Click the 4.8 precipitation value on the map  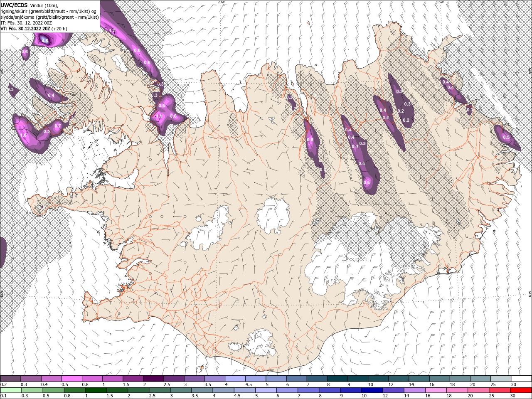click(45, 40)
